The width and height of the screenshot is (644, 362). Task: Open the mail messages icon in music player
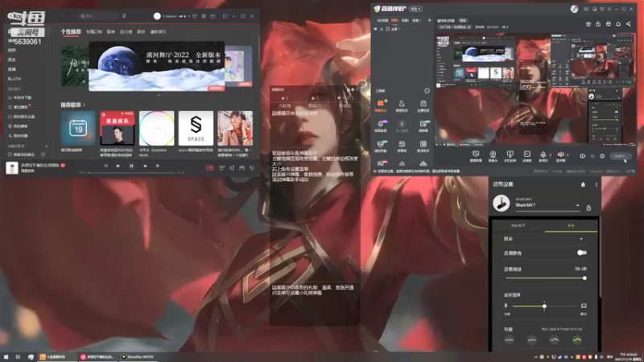[213, 16]
